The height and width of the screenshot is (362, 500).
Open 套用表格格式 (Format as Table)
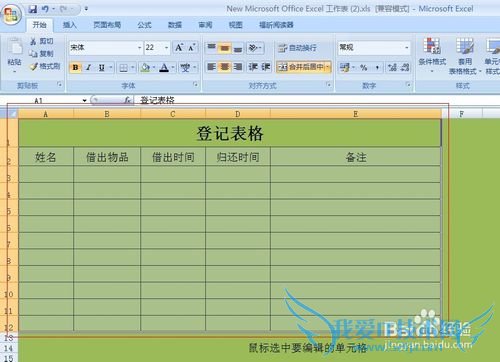(465, 55)
